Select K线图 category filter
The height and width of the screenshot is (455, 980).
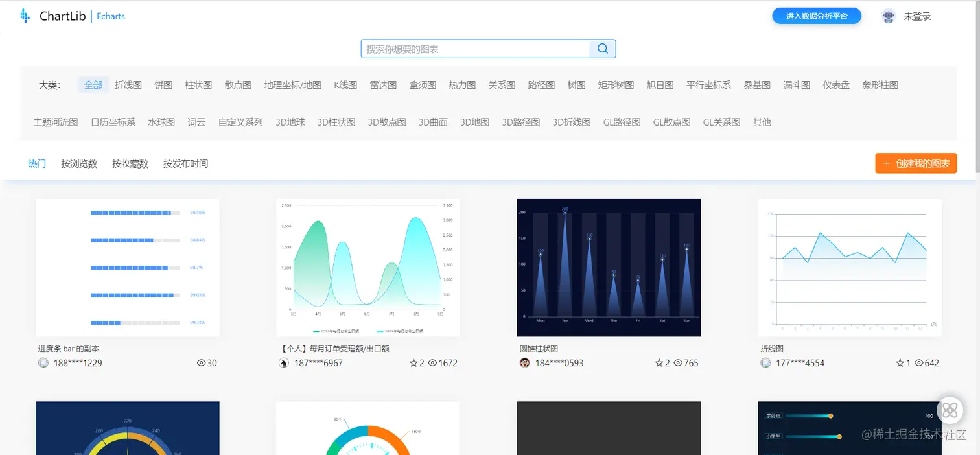(x=345, y=85)
